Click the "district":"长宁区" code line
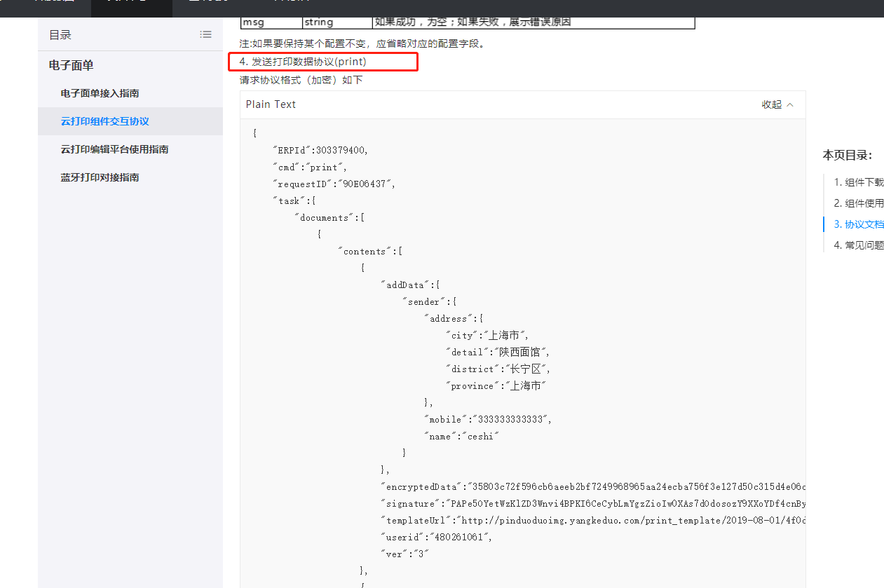The width and height of the screenshot is (884, 588). point(498,369)
